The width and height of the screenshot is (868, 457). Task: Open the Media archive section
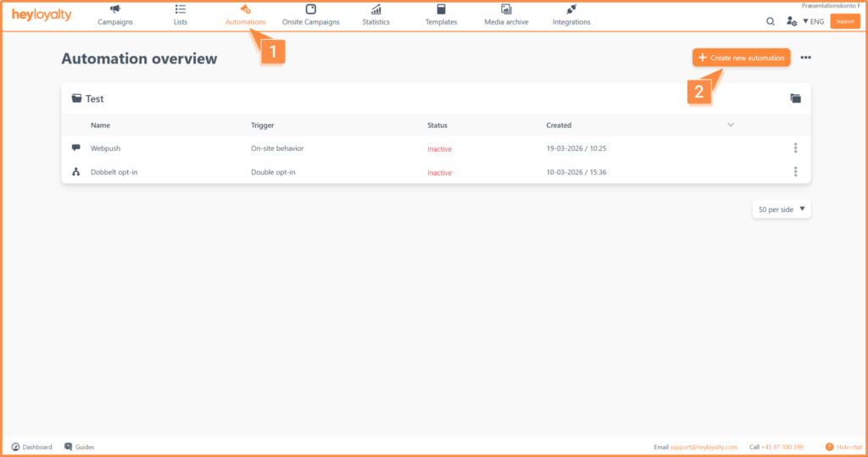click(x=506, y=14)
